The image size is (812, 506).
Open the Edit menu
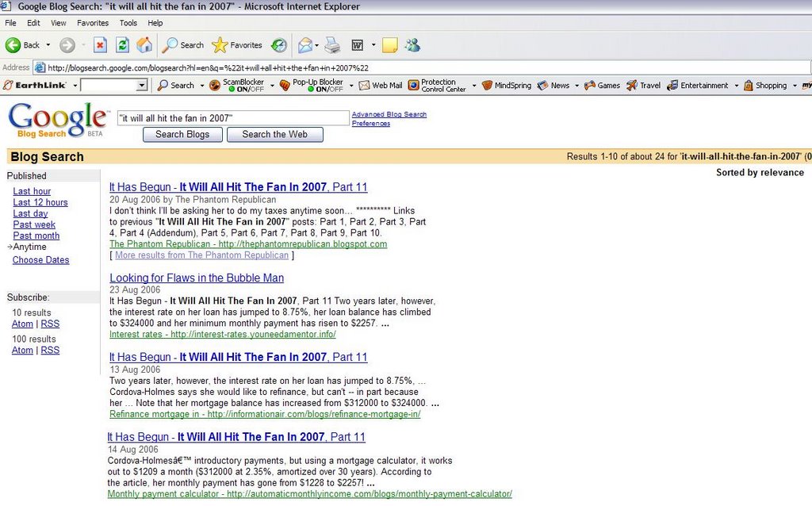[x=33, y=23]
